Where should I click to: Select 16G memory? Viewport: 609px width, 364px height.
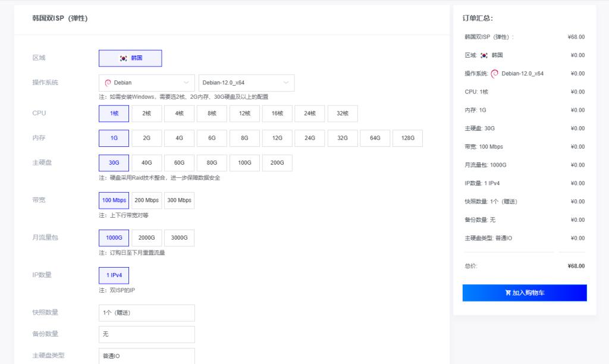[276, 138]
